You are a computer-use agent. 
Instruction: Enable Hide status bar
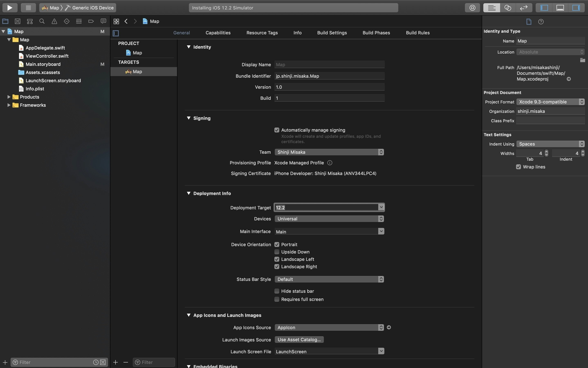[277, 291]
